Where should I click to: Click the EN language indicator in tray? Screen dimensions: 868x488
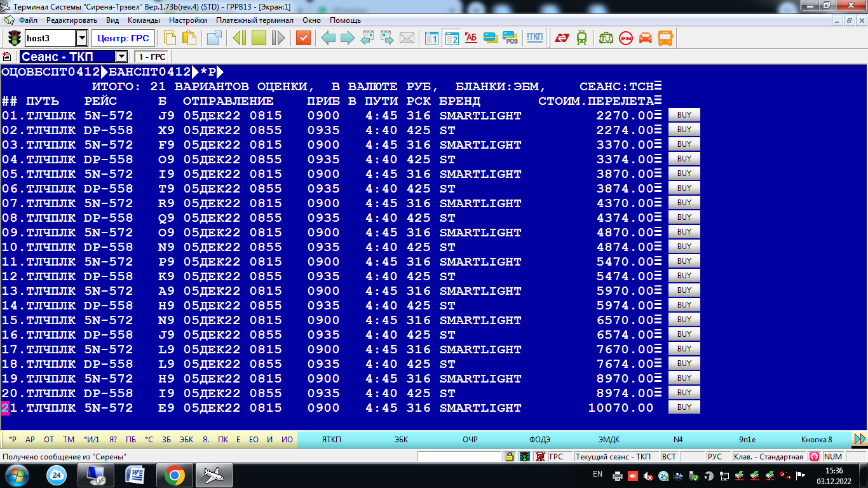597,474
